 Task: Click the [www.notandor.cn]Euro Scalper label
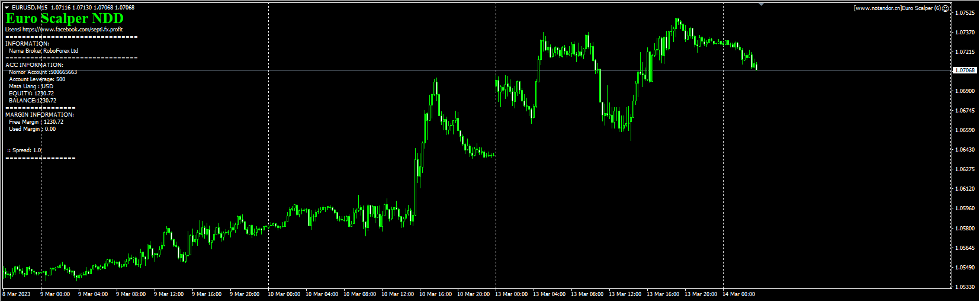point(897,8)
